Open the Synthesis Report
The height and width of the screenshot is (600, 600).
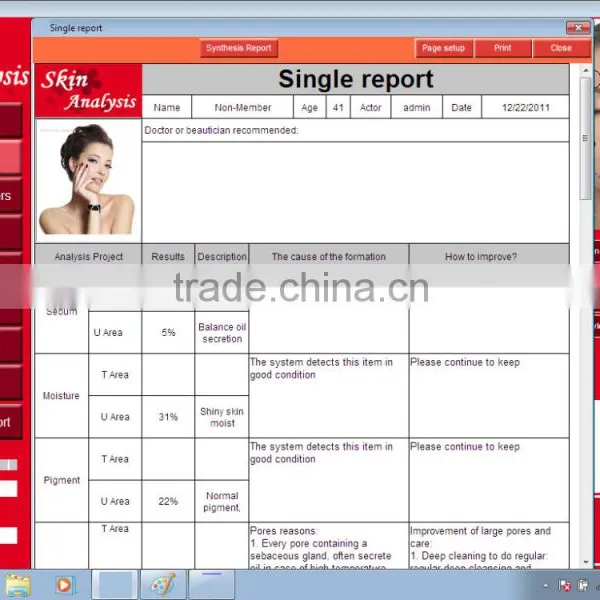point(239,48)
